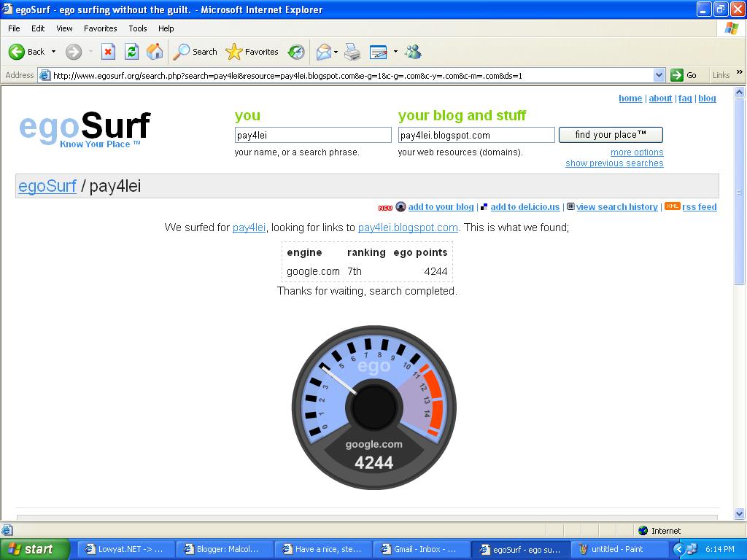This screenshot has height=560, width=747.
Task: Focus the 'your blog and stuff' input field
Action: pyautogui.click(x=476, y=135)
